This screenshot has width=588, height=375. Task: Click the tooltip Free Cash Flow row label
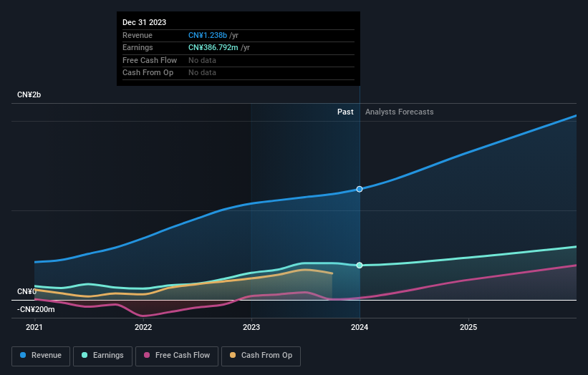(150, 60)
